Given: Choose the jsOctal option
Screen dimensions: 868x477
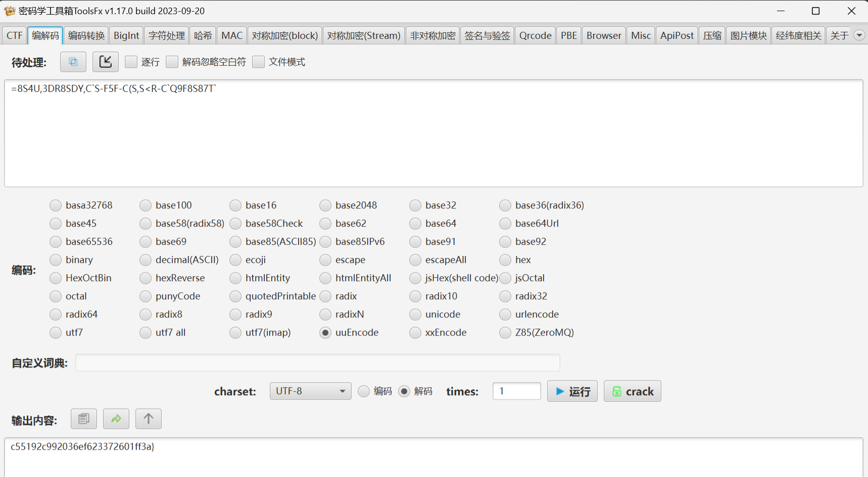Looking at the screenshot, I should pyautogui.click(x=505, y=278).
